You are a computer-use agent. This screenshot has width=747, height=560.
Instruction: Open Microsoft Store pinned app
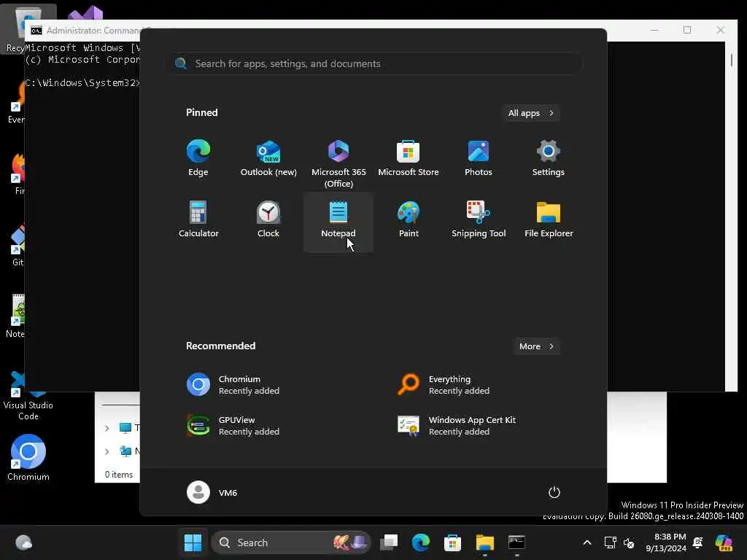pos(409,158)
